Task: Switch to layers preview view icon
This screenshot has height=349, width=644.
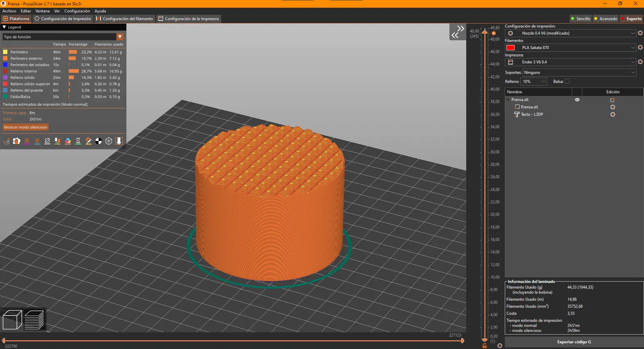Action: pos(34,320)
